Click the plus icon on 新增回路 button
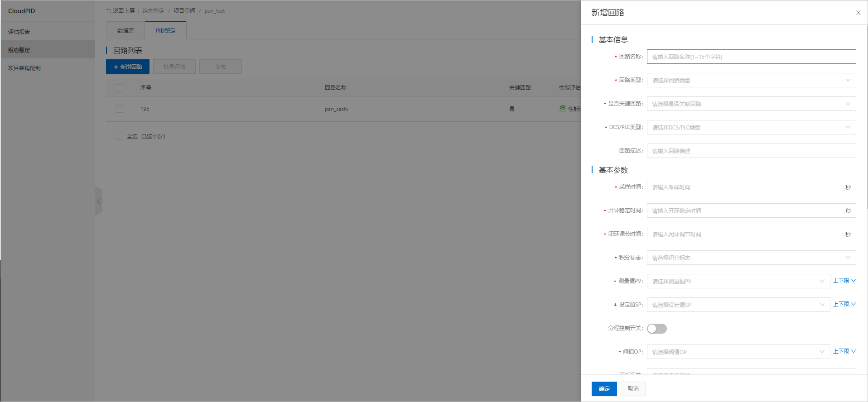The width and height of the screenshot is (868, 402). pyautogui.click(x=116, y=67)
